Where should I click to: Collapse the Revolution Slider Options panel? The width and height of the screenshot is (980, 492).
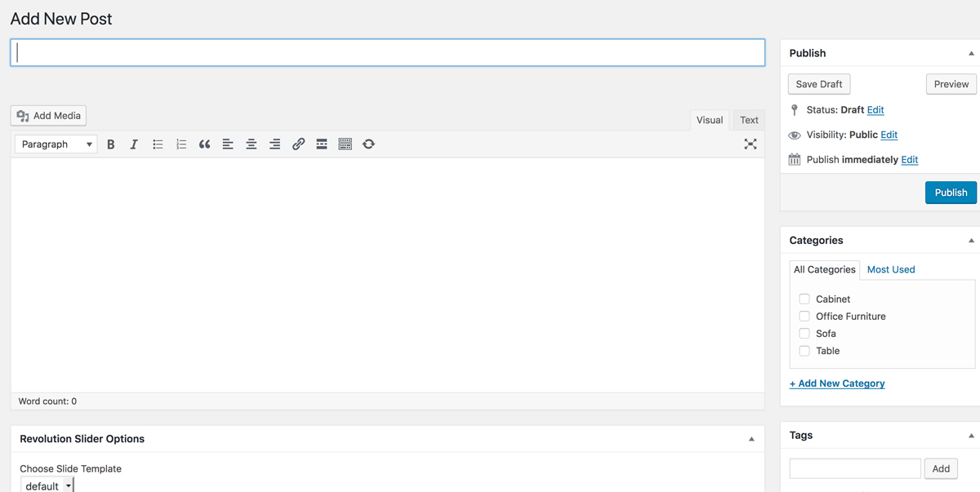click(751, 439)
